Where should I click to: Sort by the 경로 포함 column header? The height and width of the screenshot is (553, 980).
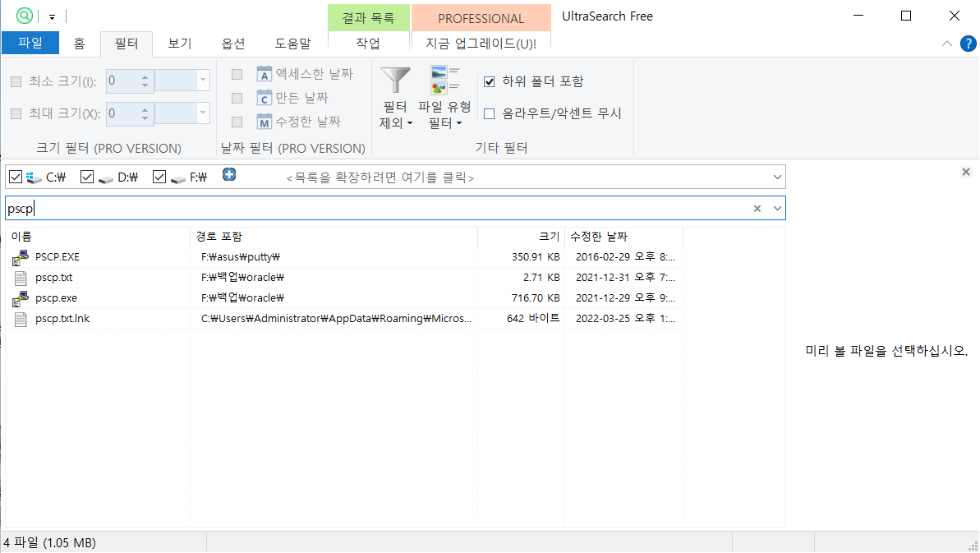pyautogui.click(x=334, y=237)
